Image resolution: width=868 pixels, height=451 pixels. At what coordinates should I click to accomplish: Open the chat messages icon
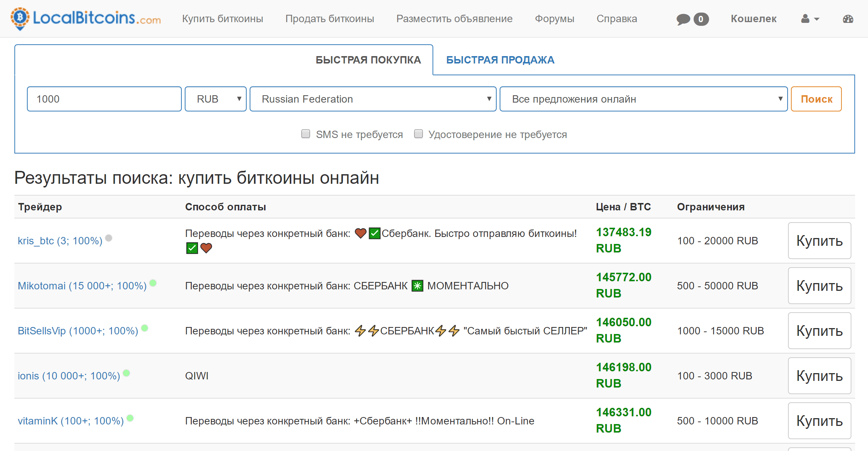point(684,18)
